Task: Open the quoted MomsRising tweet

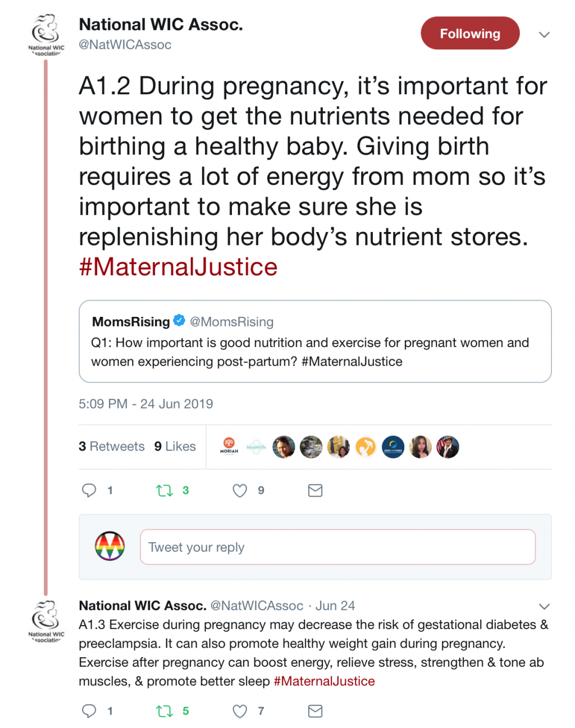Action: [314, 342]
